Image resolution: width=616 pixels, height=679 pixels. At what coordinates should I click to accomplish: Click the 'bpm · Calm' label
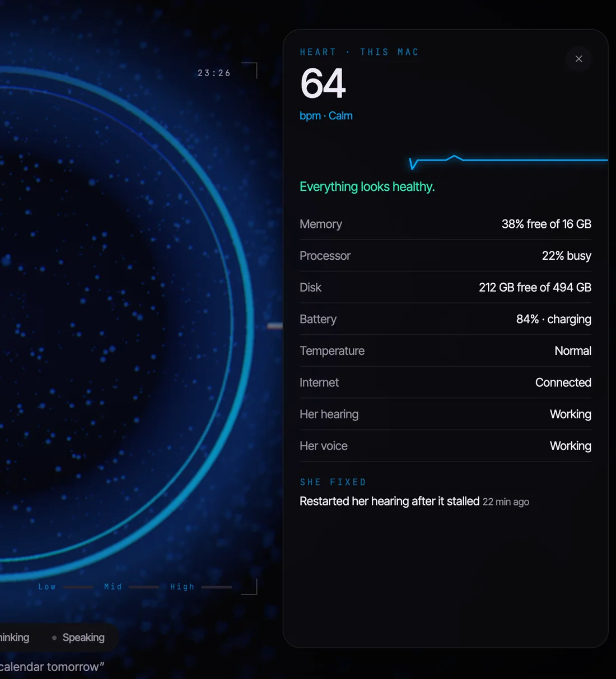coord(326,116)
